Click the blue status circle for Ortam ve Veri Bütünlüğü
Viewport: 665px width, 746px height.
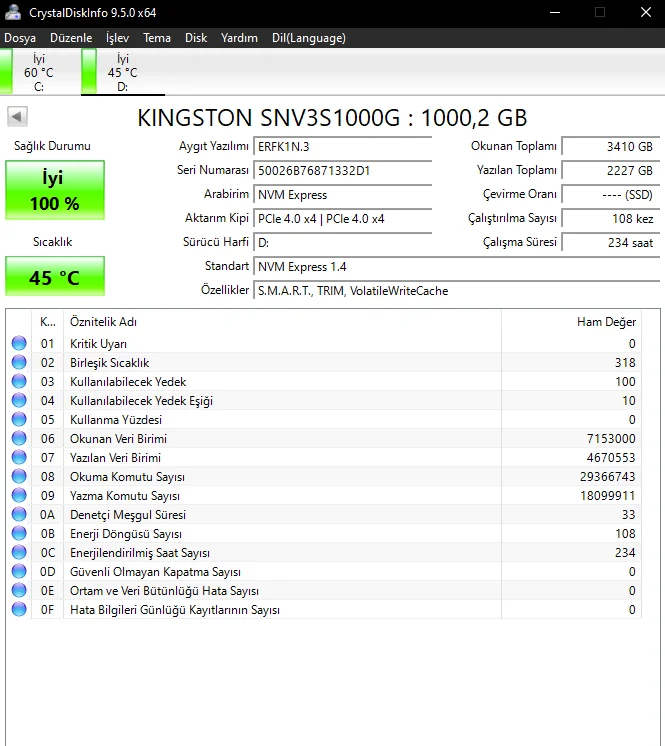(19, 590)
